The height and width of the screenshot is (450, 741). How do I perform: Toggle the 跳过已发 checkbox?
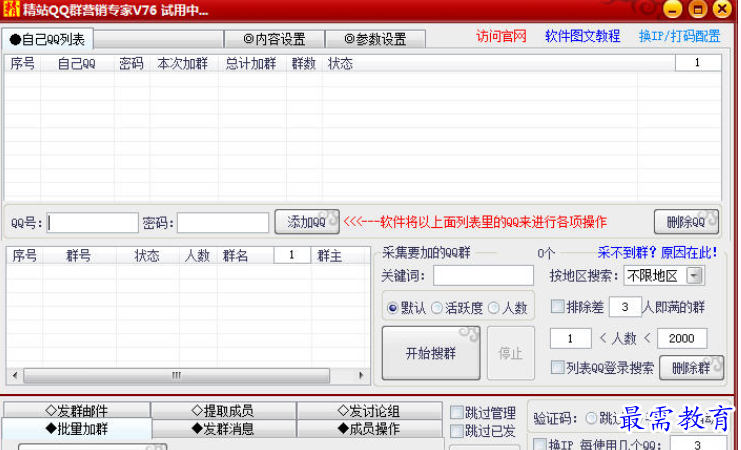(x=457, y=431)
